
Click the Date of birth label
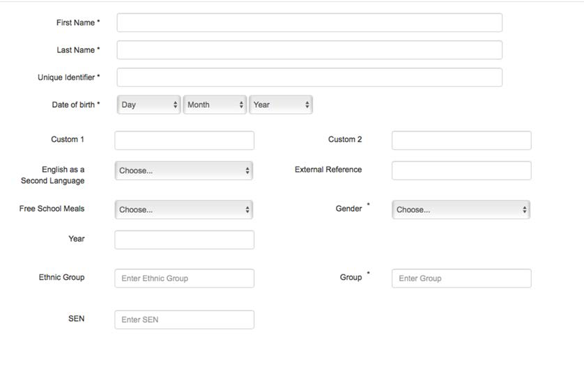(x=73, y=104)
